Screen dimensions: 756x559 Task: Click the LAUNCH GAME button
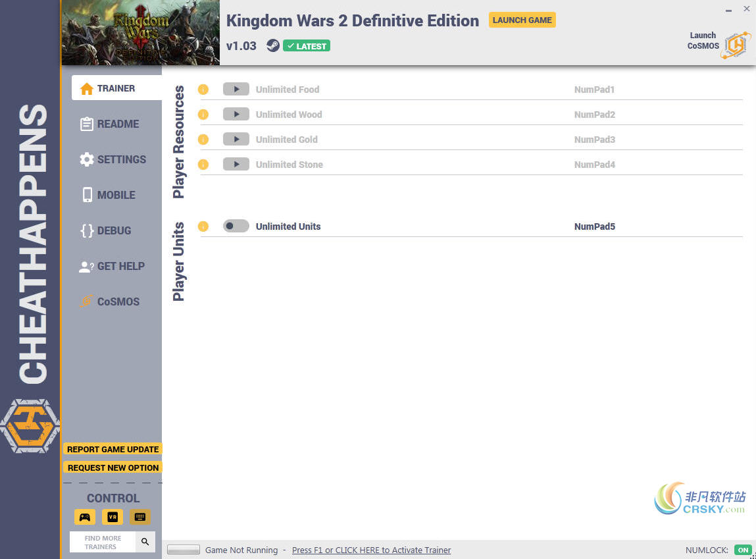(522, 20)
